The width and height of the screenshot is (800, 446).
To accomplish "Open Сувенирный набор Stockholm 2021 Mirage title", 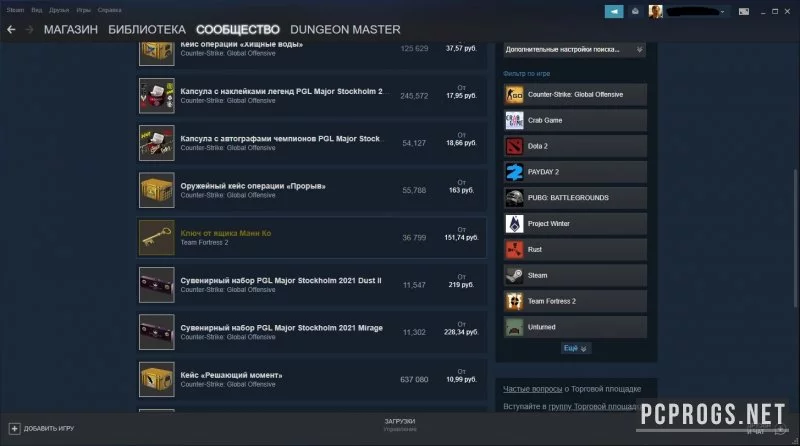I will pyautogui.click(x=282, y=328).
